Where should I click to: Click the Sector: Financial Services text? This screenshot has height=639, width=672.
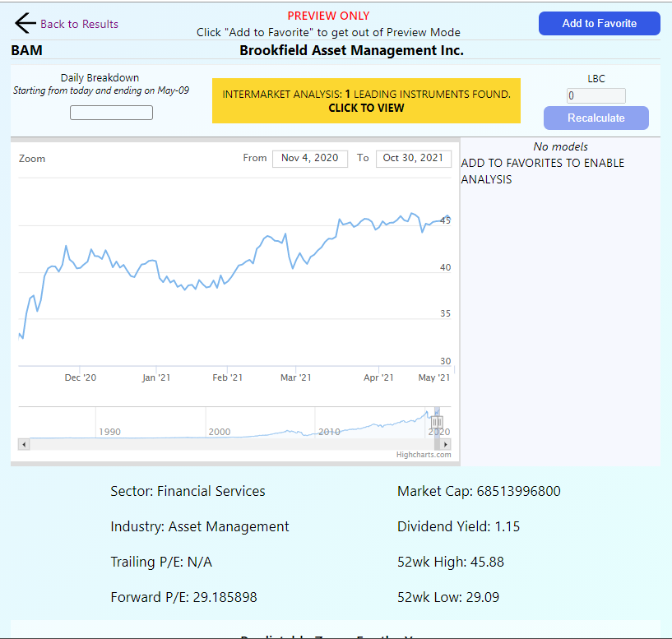(x=188, y=491)
